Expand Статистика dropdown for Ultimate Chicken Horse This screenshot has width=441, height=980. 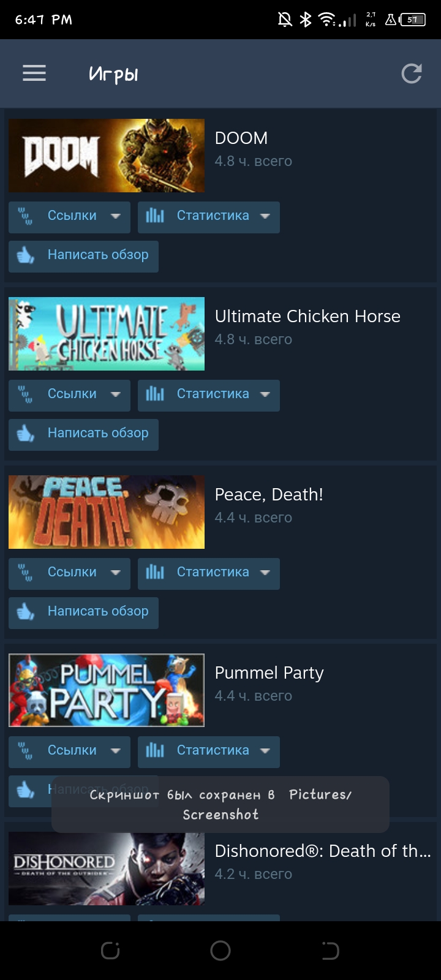click(209, 395)
